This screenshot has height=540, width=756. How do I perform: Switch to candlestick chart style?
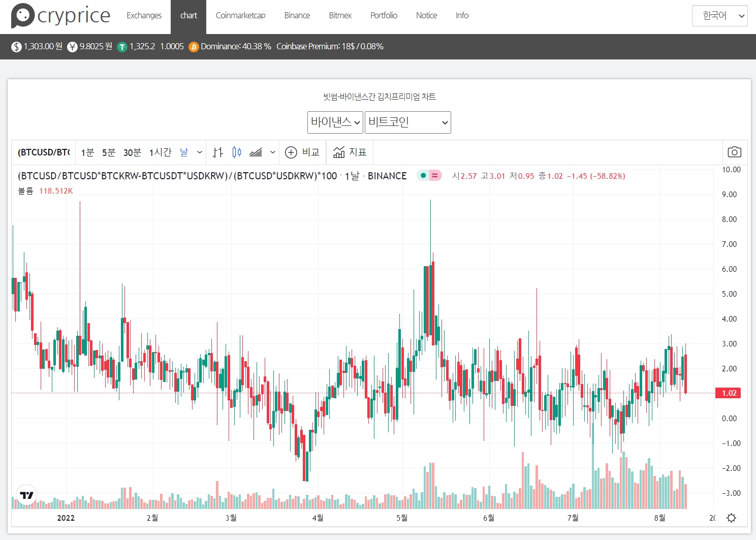click(237, 152)
